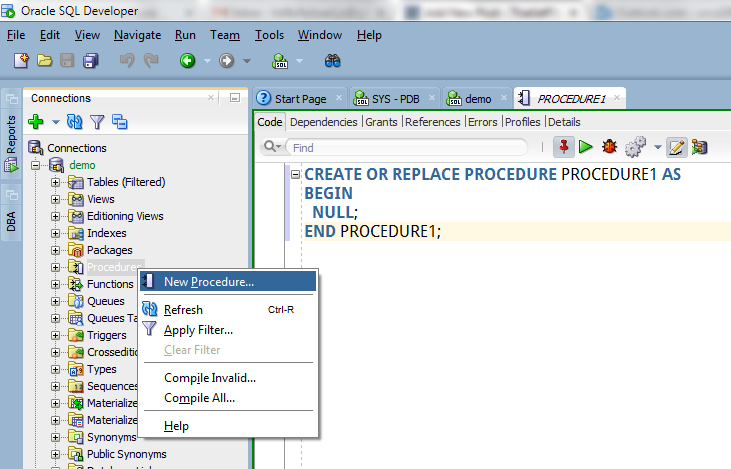Click the Save disk icon
731x469 pixels.
click(67, 61)
